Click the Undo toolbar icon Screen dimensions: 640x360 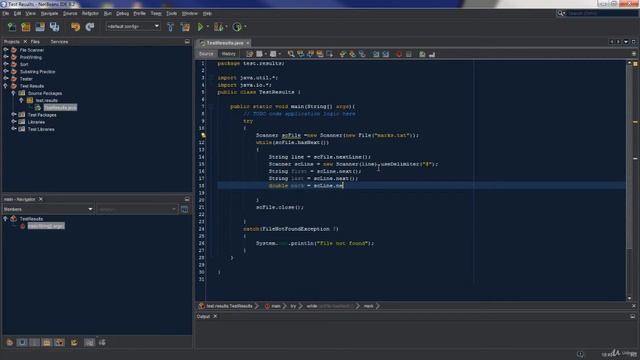[x=76, y=27]
